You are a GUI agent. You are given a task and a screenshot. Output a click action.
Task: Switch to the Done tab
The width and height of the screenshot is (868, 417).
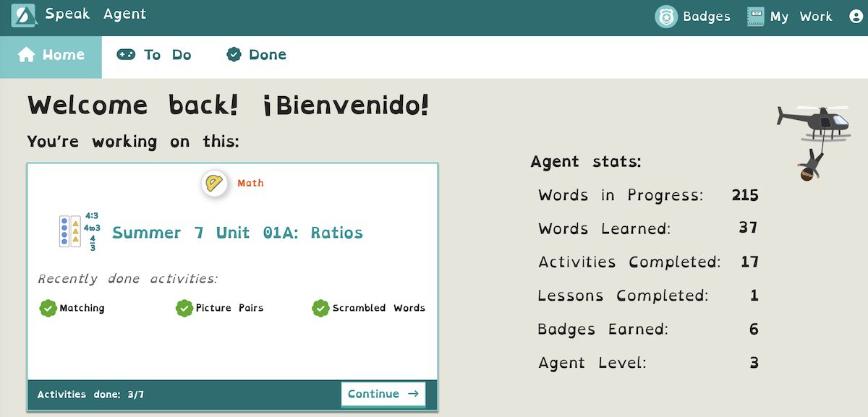click(x=257, y=55)
